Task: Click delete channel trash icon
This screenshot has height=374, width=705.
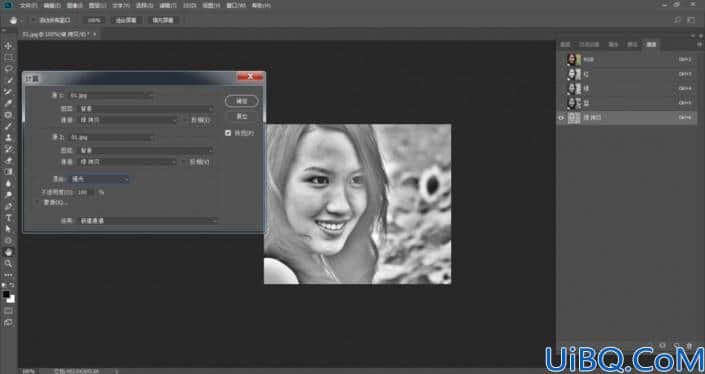Action: pos(690,345)
